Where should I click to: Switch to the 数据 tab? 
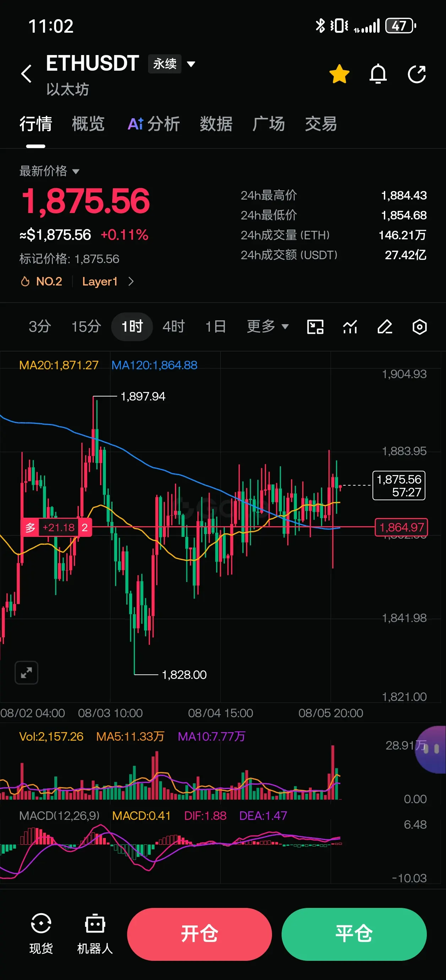[x=216, y=124]
